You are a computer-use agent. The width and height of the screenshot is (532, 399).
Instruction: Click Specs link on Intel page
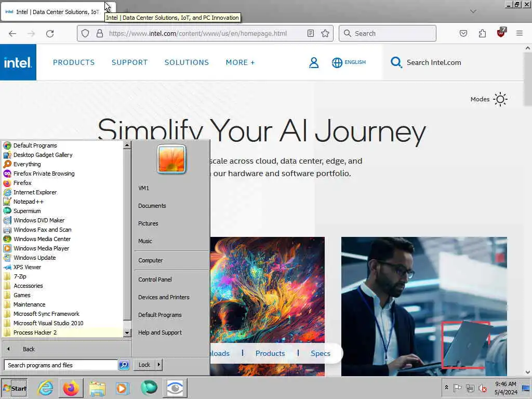(320, 353)
